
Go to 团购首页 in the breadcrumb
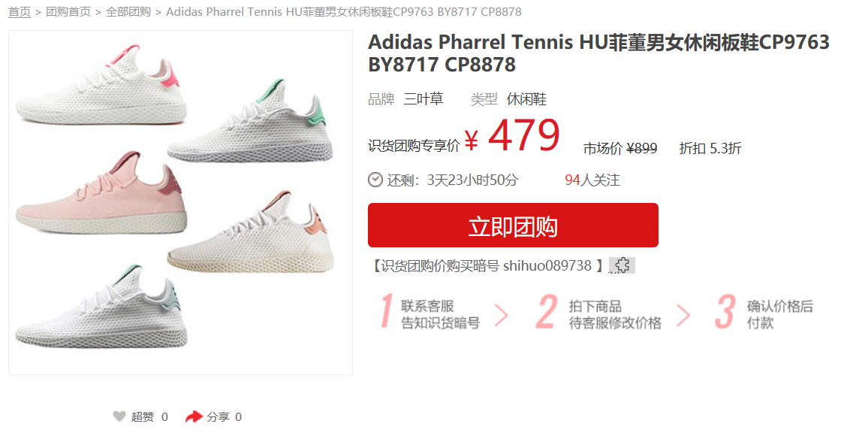point(68,11)
